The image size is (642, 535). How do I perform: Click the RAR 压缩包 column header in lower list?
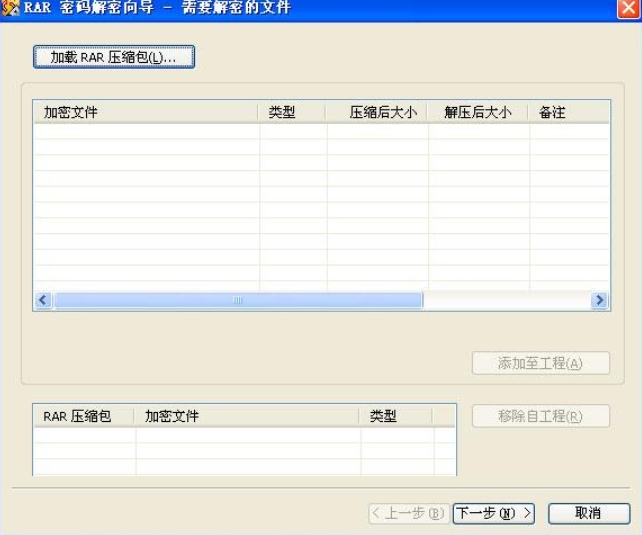(x=84, y=416)
